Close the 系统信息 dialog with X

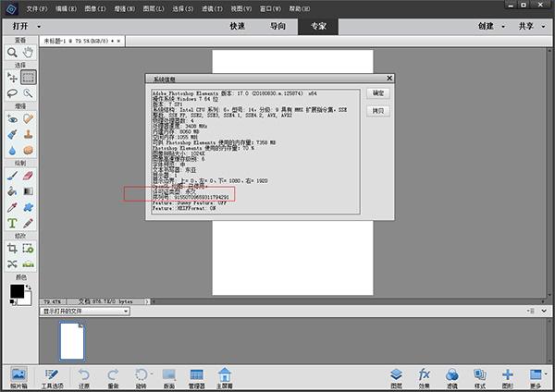point(389,78)
